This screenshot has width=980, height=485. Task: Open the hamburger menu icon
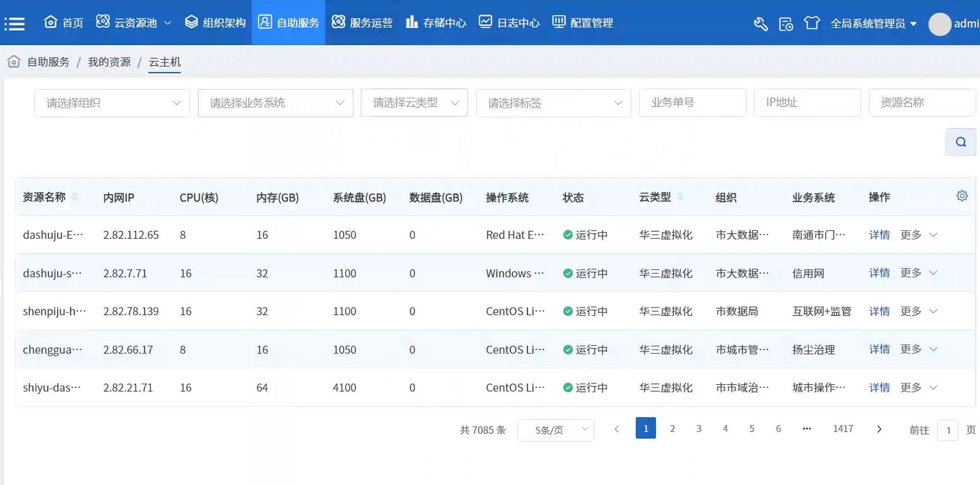(14, 23)
